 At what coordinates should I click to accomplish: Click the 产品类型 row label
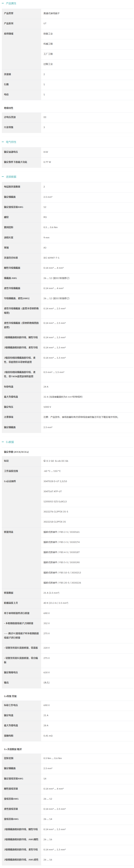[9, 14]
